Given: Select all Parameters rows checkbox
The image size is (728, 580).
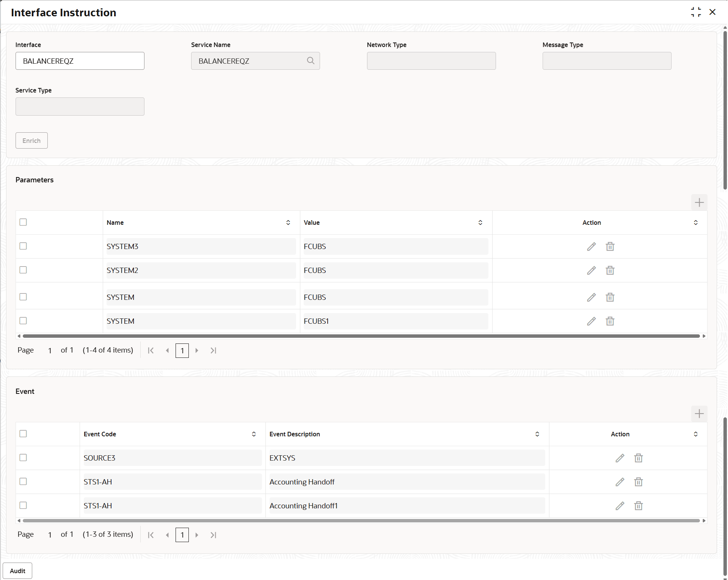Looking at the screenshot, I should tap(23, 222).
